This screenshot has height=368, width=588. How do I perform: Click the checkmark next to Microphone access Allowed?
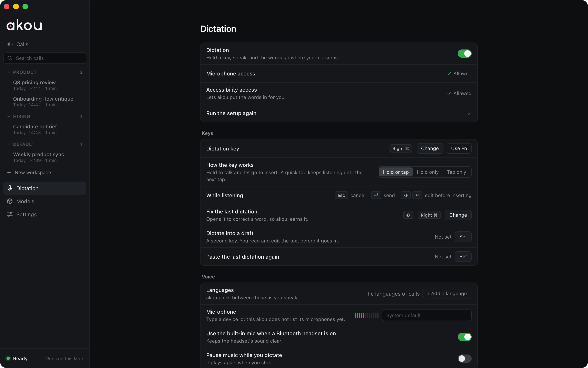449,74
